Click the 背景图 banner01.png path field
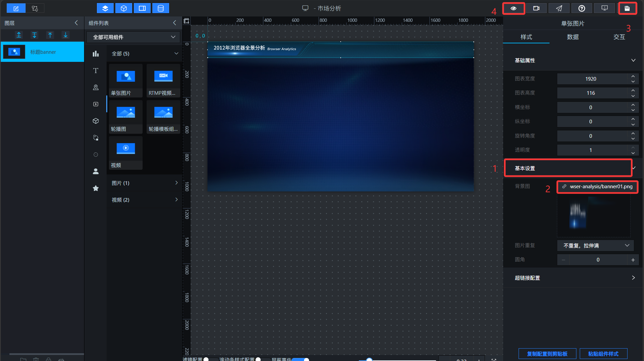This screenshot has width=644, height=361. [598, 187]
